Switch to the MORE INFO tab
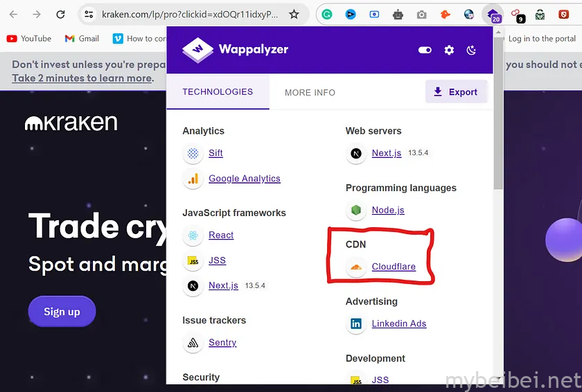The image size is (582, 392). [x=310, y=92]
